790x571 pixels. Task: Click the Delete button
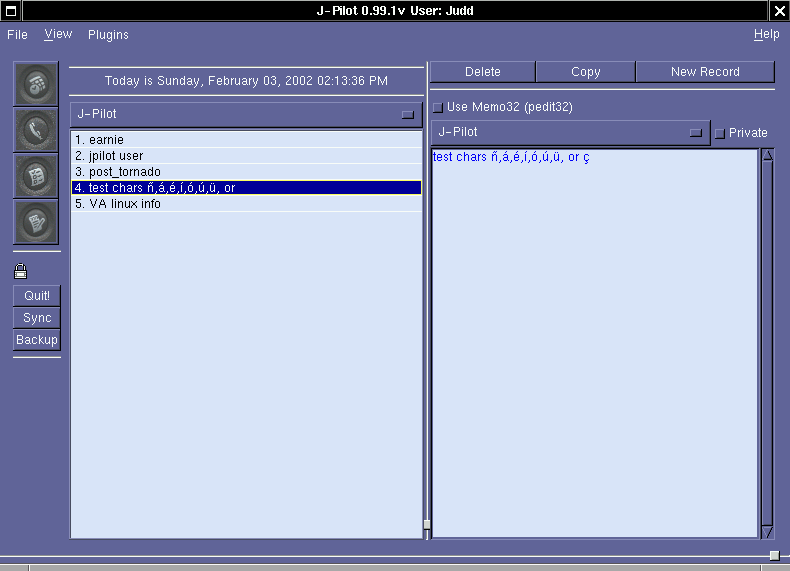tap(483, 72)
